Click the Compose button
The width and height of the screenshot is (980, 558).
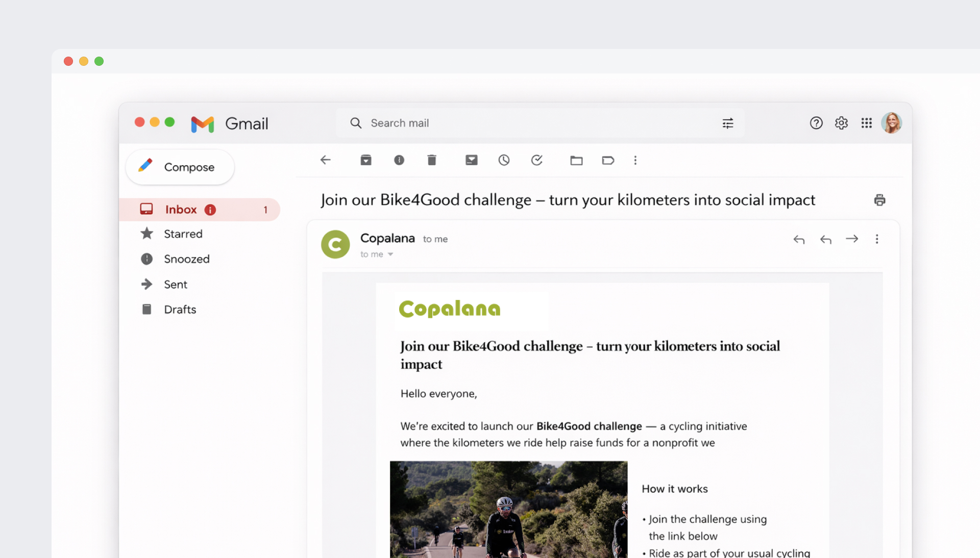[180, 167]
